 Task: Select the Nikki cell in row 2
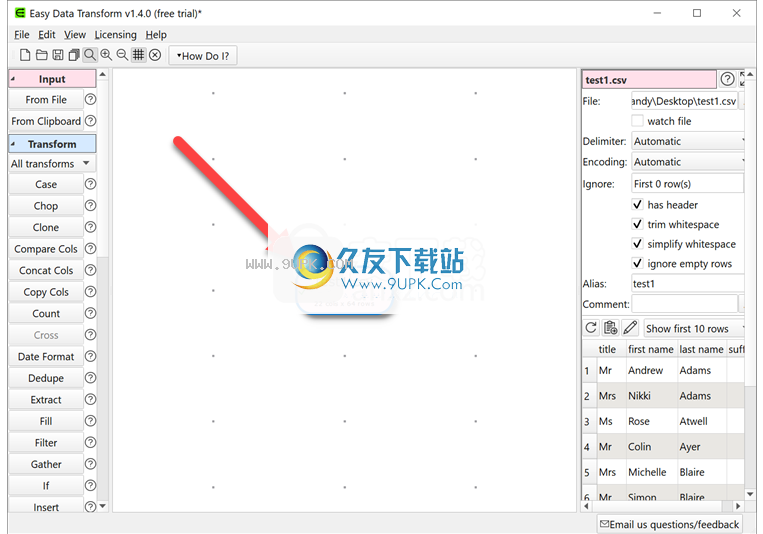(651, 395)
